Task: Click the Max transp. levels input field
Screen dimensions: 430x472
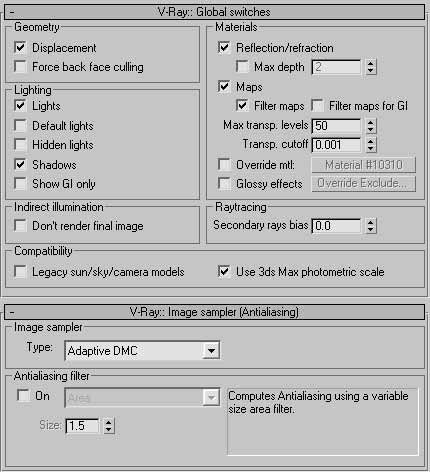Action: point(336,126)
